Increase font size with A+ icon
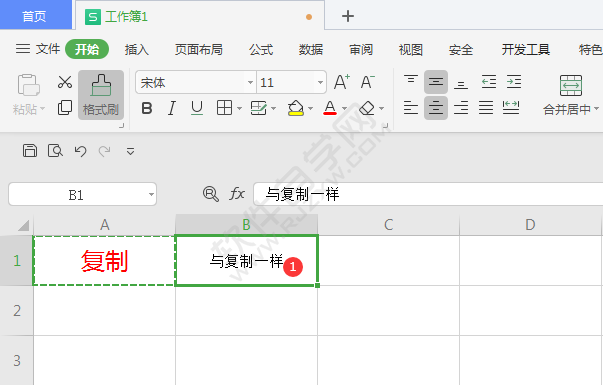Image resolution: width=603 pixels, height=385 pixels. click(x=341, y=82)
